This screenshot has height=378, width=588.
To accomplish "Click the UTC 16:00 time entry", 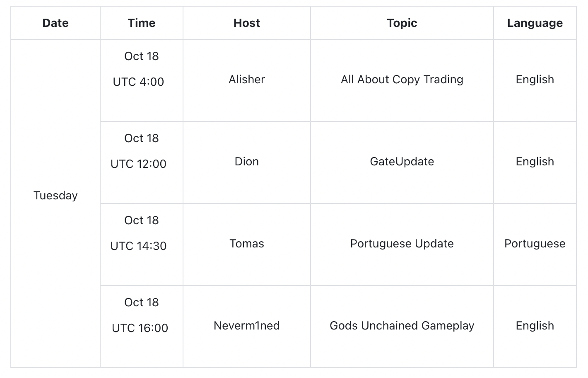I will pos(140,328).
